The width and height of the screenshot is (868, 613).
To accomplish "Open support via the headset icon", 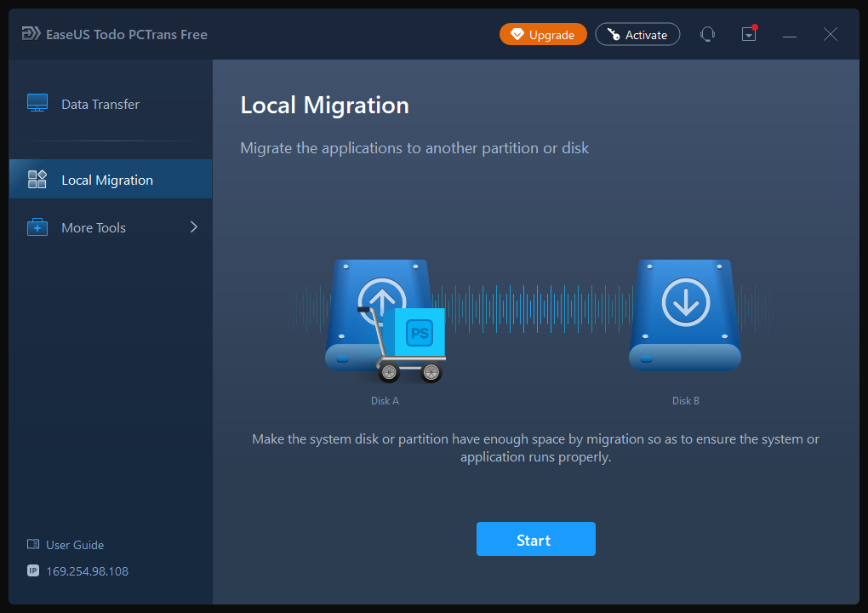I will 707,34.
